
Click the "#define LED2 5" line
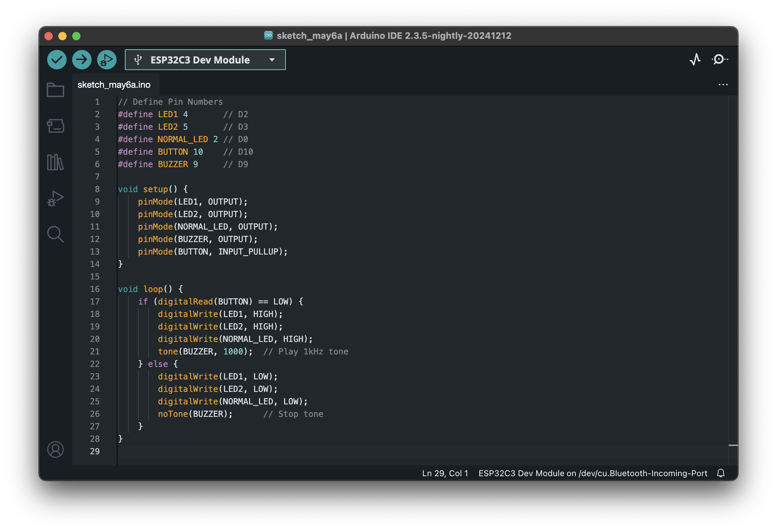[x=153, y=127]
